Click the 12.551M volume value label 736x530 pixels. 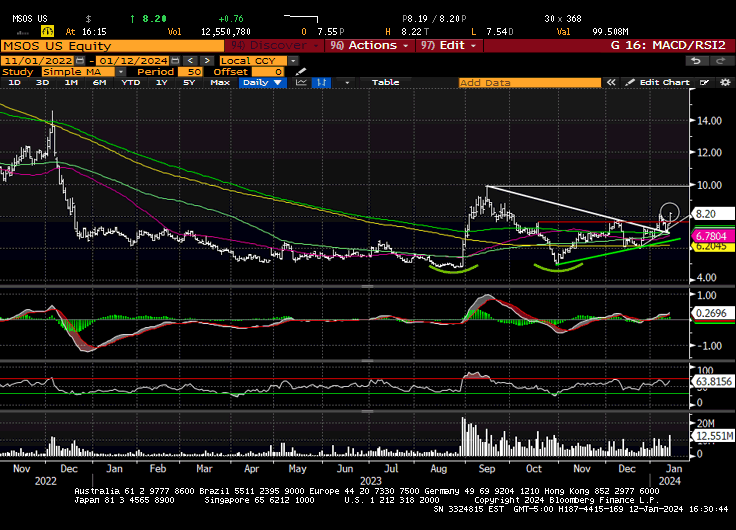714,436
